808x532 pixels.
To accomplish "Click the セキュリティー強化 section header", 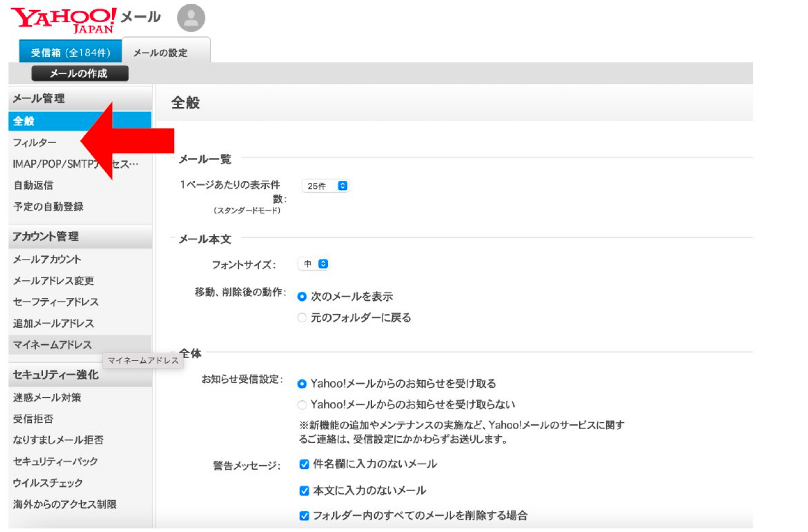I will pos(80,374).
